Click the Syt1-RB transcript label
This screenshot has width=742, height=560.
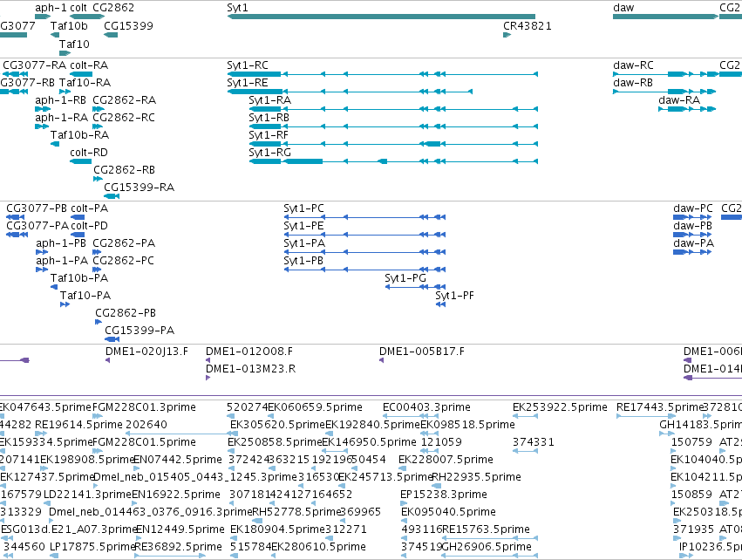pos(269,118)
